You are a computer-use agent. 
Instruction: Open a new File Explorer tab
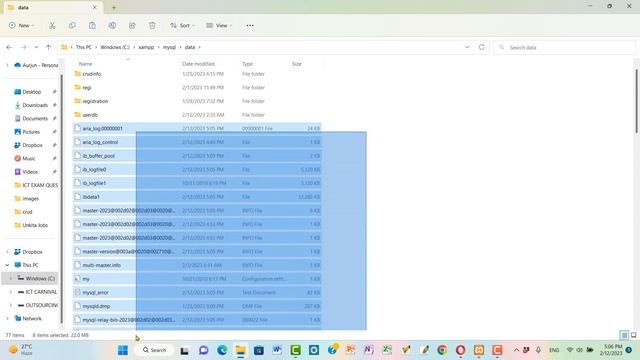pos(114,7)
